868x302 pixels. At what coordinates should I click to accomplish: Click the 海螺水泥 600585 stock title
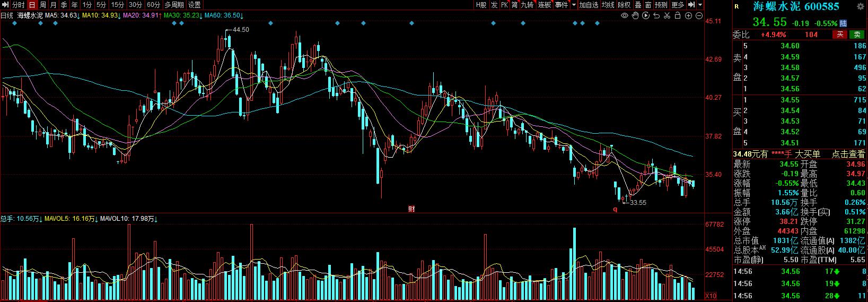796,7
